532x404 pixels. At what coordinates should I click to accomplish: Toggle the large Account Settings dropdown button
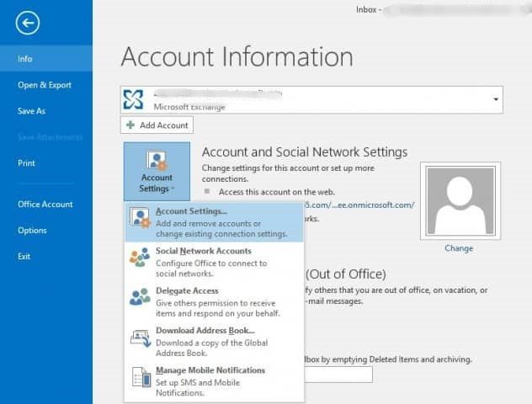(157, 172)
